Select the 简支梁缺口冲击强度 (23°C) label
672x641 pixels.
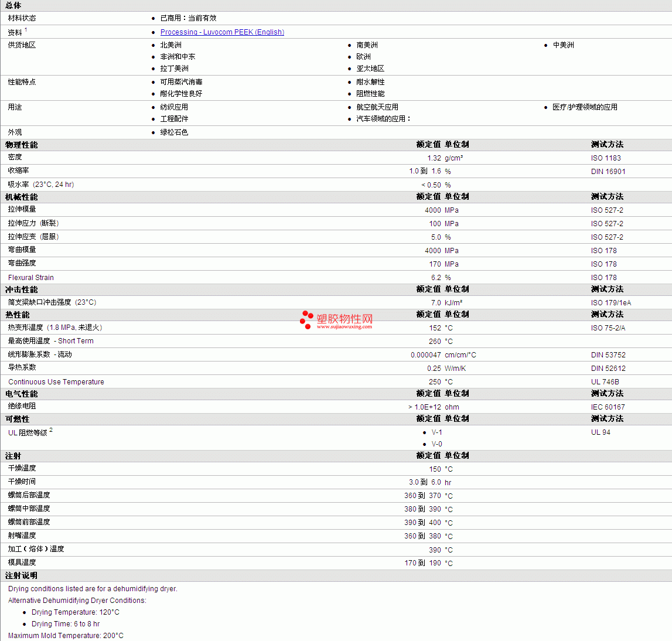[x=52, y=302]
